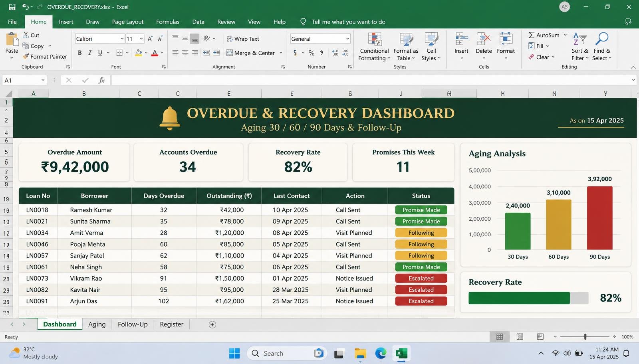
Task: Toggle Italic formatting
Action: [90, 53]
